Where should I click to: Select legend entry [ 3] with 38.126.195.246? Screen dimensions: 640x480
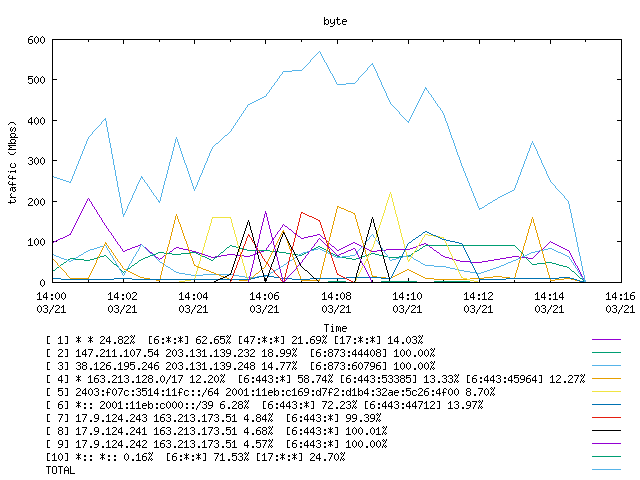[241, 366]
